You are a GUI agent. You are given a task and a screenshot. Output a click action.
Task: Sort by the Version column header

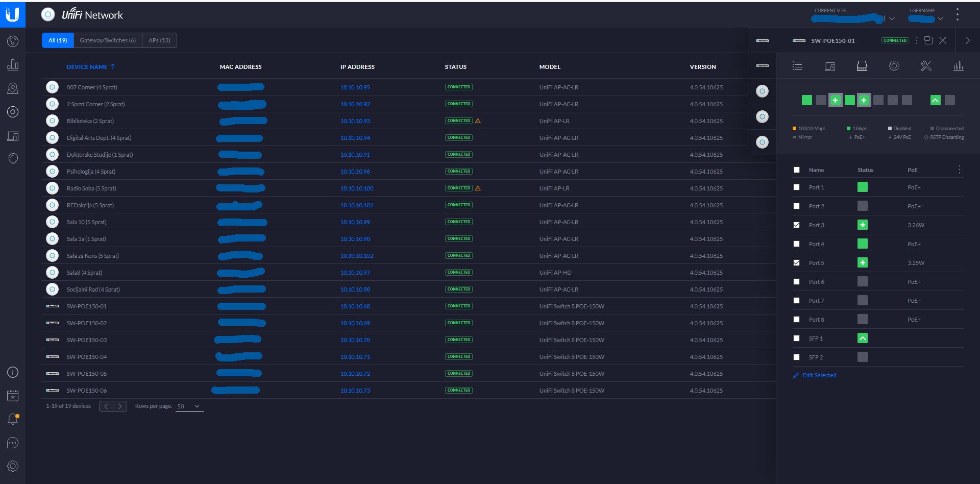703,67
